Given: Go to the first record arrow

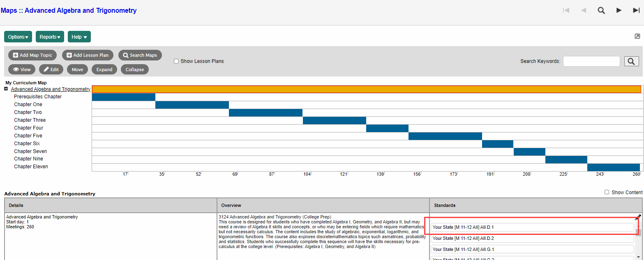Looking at the screenshot, I should pos(566,11).
